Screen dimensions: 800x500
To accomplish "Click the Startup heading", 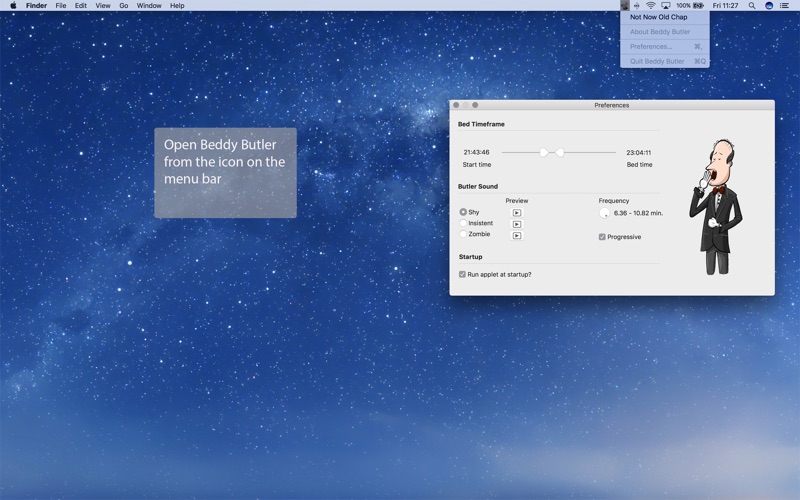I will (470, 257).
